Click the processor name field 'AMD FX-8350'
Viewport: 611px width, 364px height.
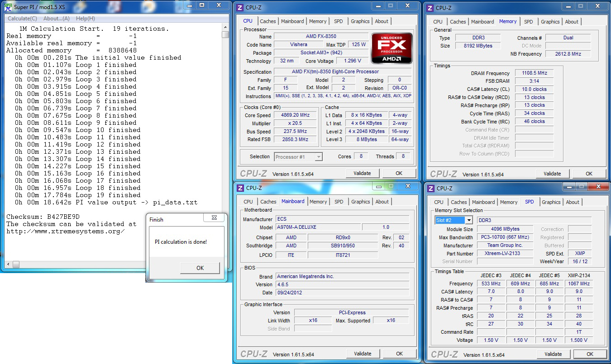[x=321, y=36]
